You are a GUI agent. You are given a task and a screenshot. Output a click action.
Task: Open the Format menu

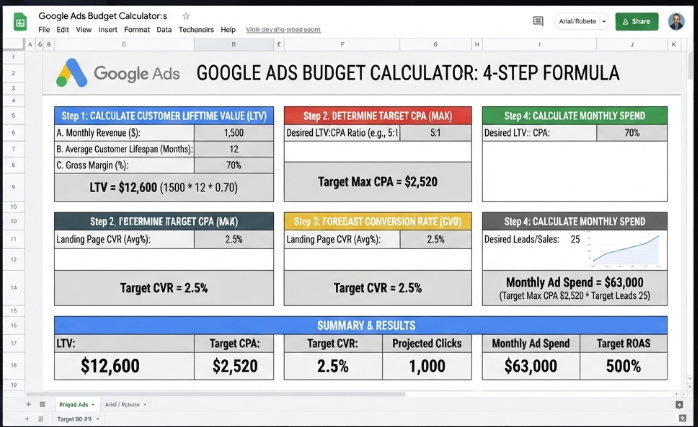pyautogui.click(x=137, y=29)
